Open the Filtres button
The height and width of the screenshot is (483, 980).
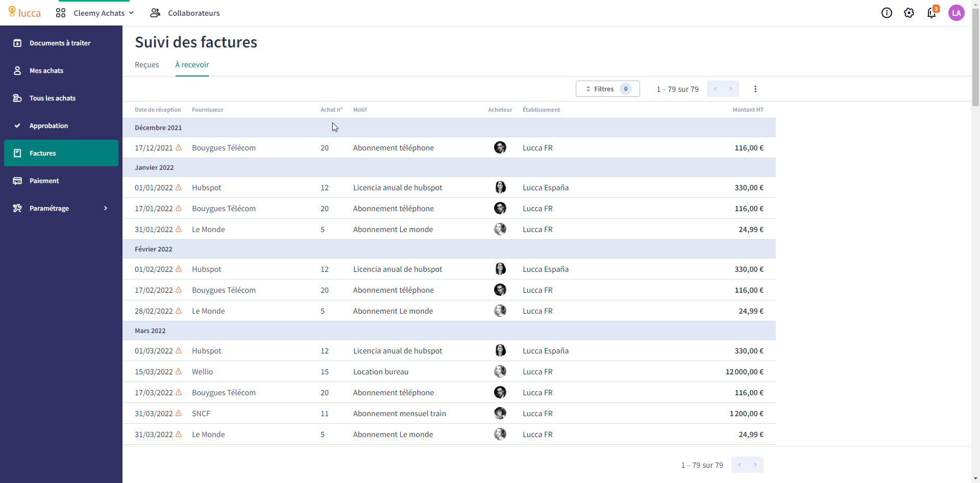coord(607,89)
